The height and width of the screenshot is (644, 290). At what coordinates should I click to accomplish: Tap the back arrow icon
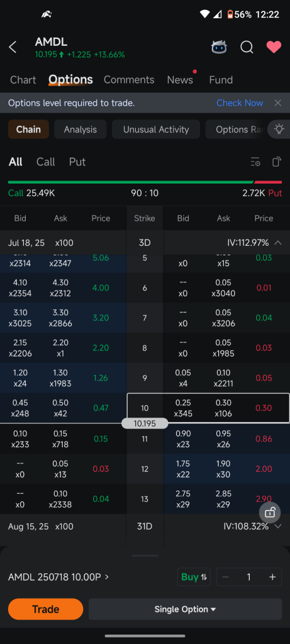click(13, 47)
